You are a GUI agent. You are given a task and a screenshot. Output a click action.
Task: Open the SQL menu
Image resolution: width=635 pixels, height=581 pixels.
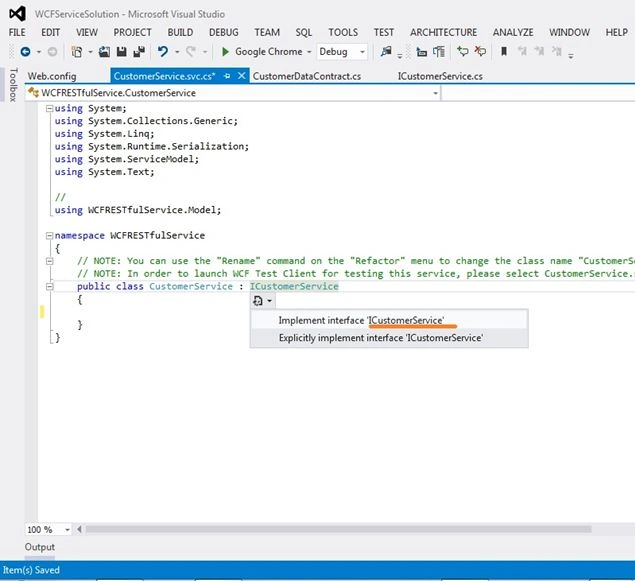pyautogui.click(x=304, y=32)
